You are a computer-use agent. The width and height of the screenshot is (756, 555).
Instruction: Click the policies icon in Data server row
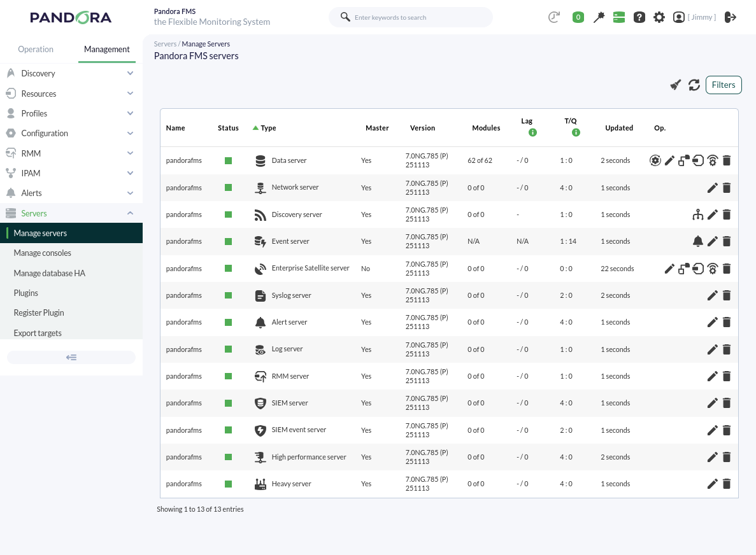683,160
